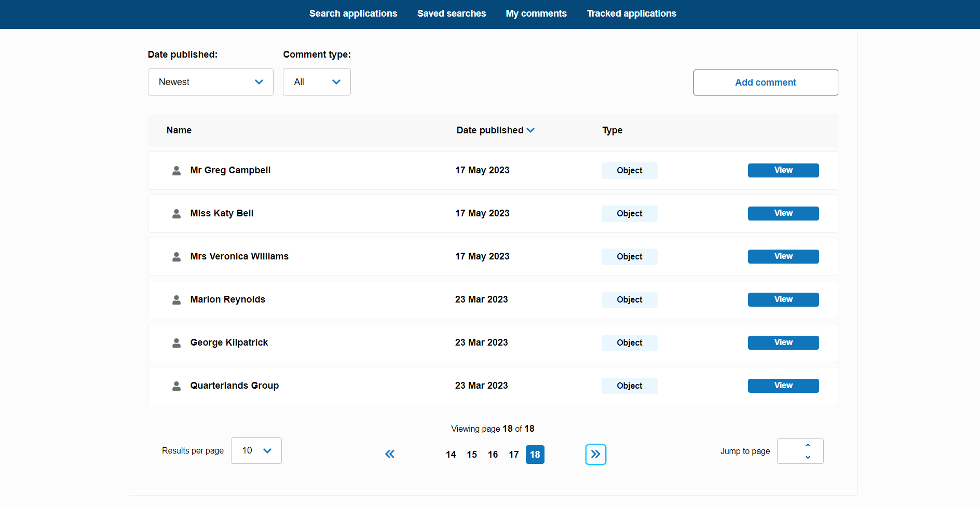Select the name Mrs Veronica Williams
This screenshot has width=980, height=508.
tap(239, 256)
